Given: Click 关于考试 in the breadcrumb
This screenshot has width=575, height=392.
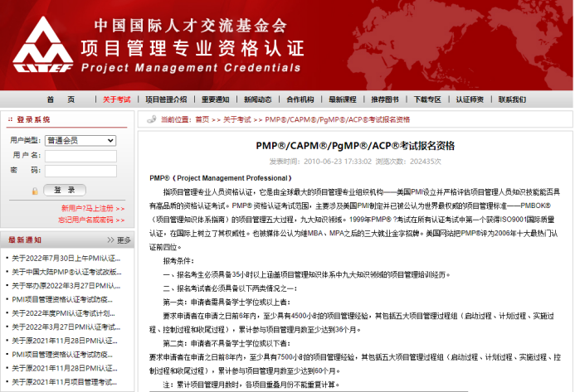Looking at the screenshot, I should (x=237, y=119).
